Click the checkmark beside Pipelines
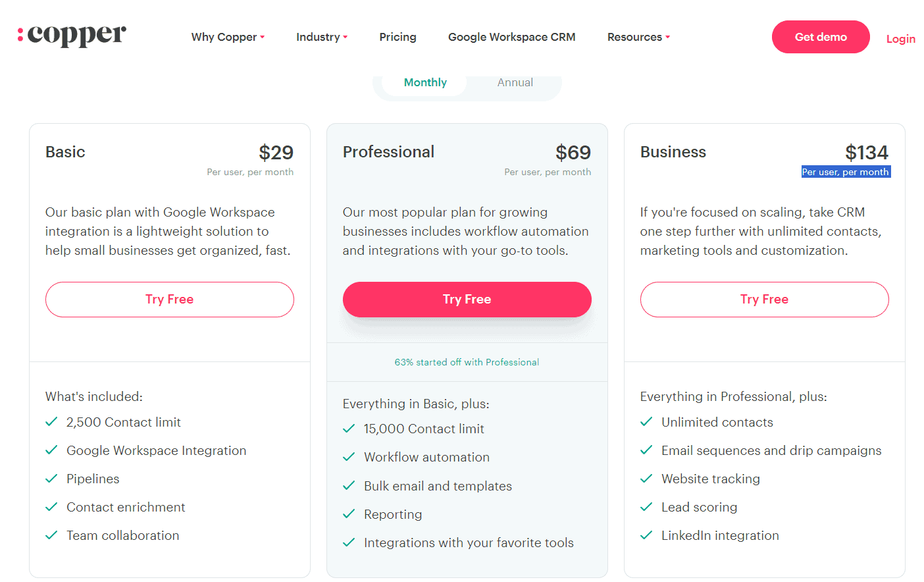Screen dimensions: 924x582 coord(51,479)
